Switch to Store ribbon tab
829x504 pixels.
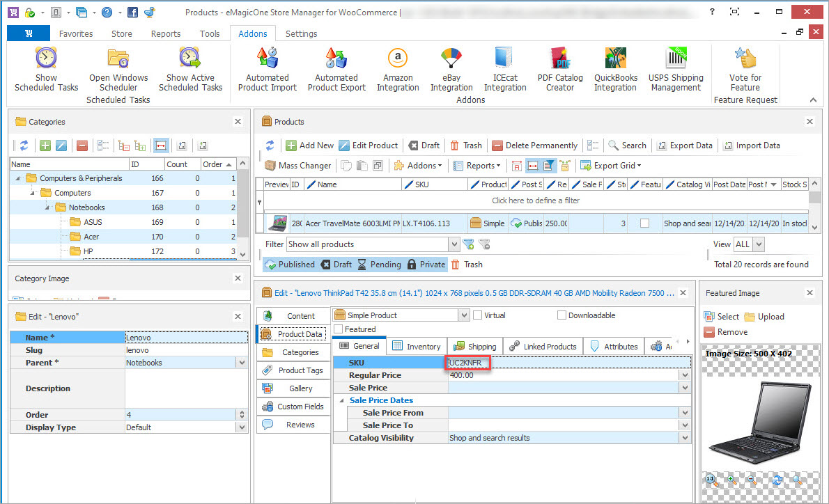pyautogui.click(x=122, y=33)
